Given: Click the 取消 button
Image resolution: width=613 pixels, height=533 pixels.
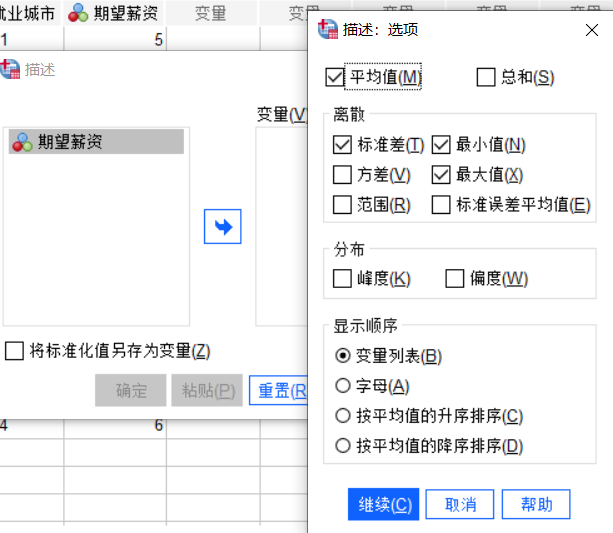Looking at the screenshot, I should [460, 504].
